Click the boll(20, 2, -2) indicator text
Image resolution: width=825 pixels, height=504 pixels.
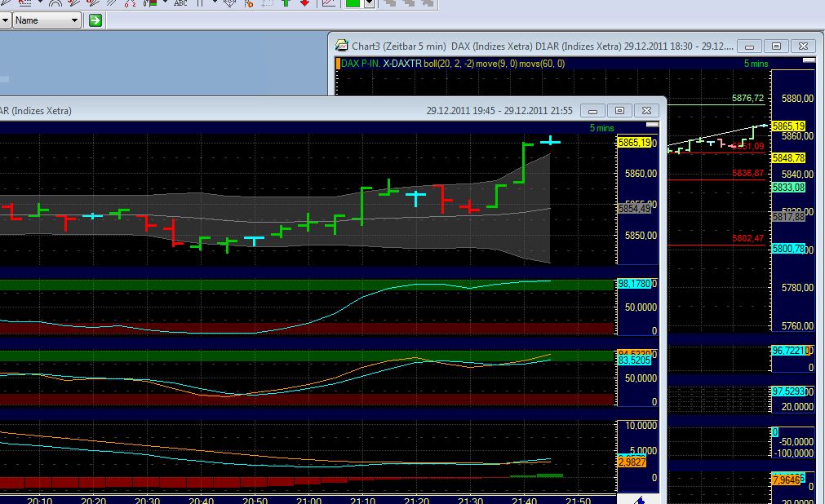(448, 63)
